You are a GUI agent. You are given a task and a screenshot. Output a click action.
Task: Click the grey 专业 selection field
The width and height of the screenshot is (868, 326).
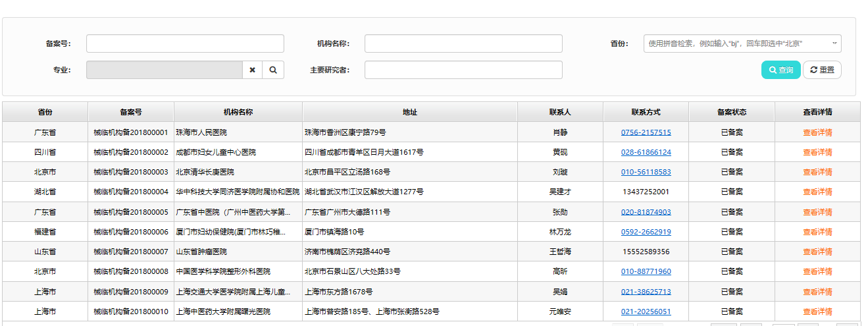click(164, 70)
